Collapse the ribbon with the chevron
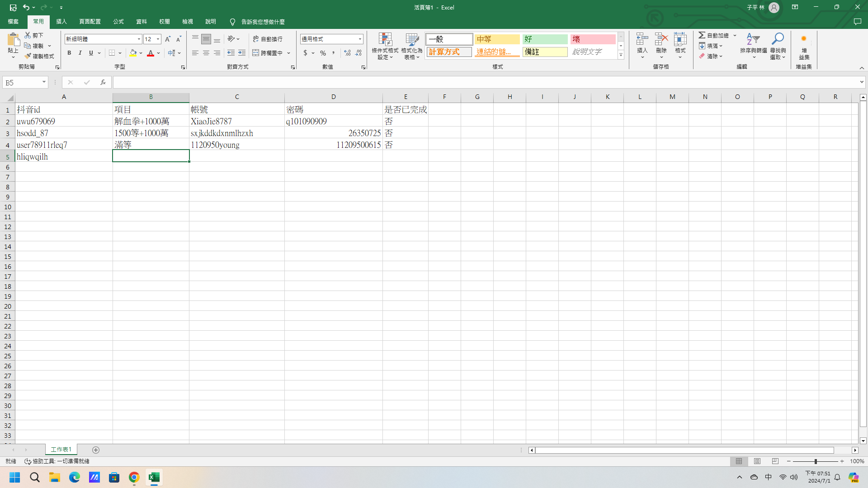This screenshot has width=868, height=488. click(x=862, y=68)
